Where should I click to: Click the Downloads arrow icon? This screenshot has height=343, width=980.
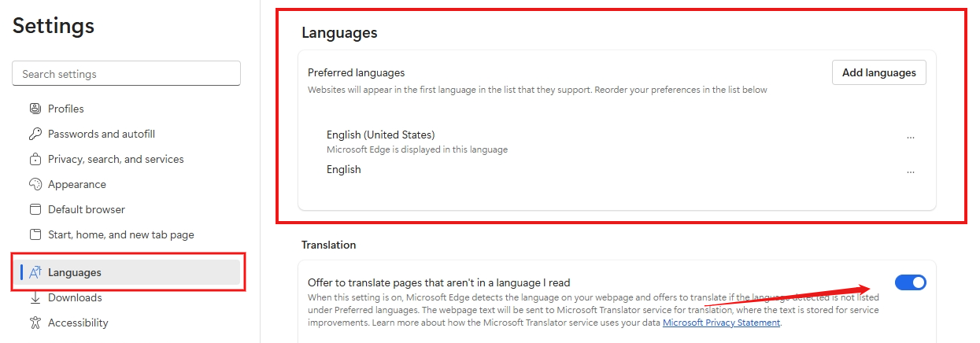[35, 297]
